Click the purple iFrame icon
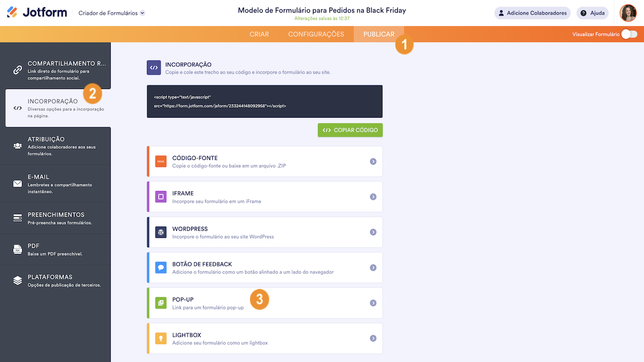 (161, 197)
